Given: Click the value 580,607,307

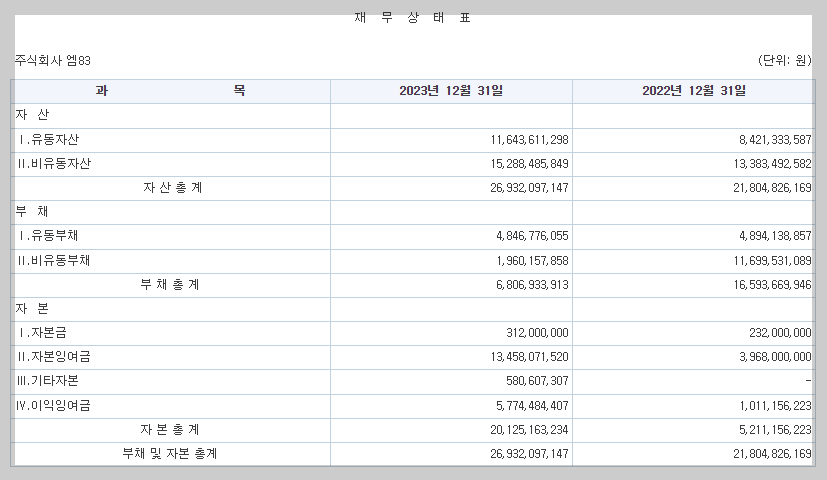Looking at the screenshot, I should [537, 381].
